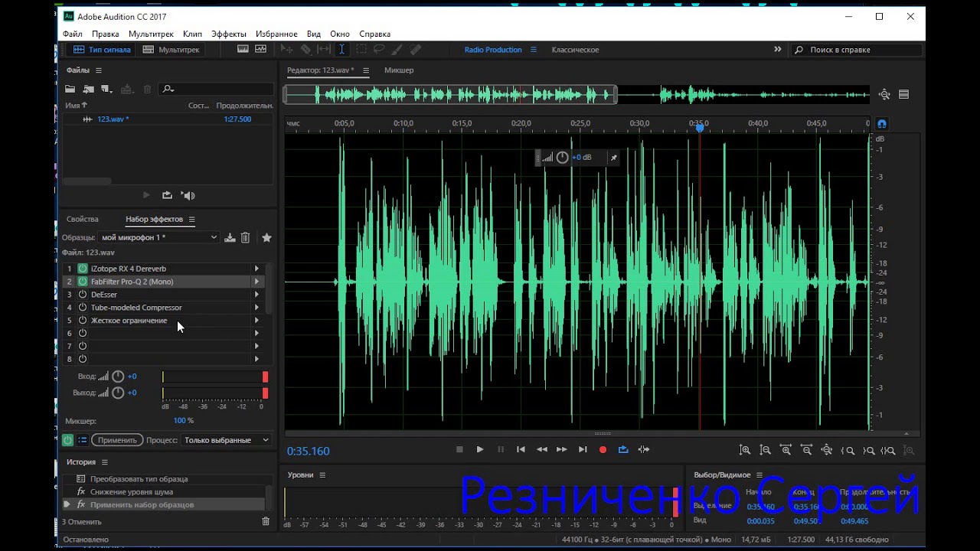This screenshot has height=551, width=980.
Task: Enable the Жесткое ограничение power button
Action: click(83, 321)
